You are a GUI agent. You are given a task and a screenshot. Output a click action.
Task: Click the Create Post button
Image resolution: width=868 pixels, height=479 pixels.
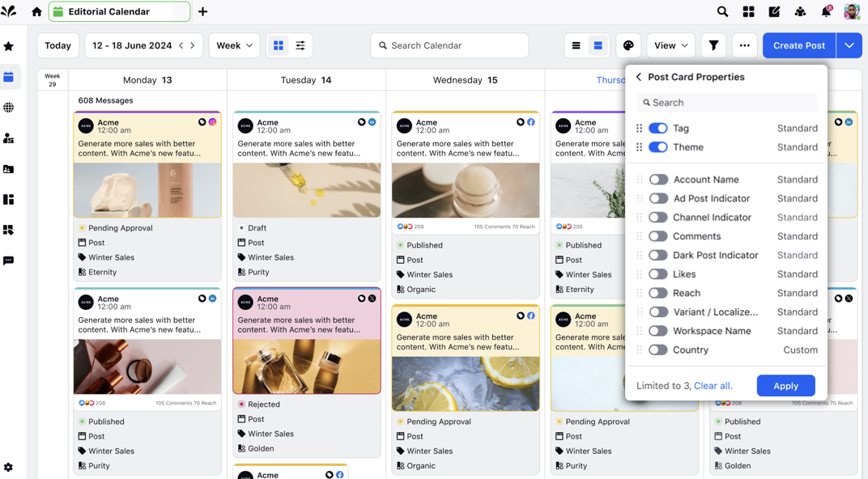799,45
